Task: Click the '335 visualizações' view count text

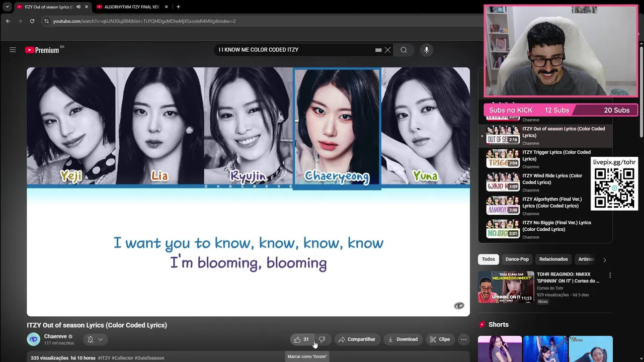Action: (x=49, y=358)
